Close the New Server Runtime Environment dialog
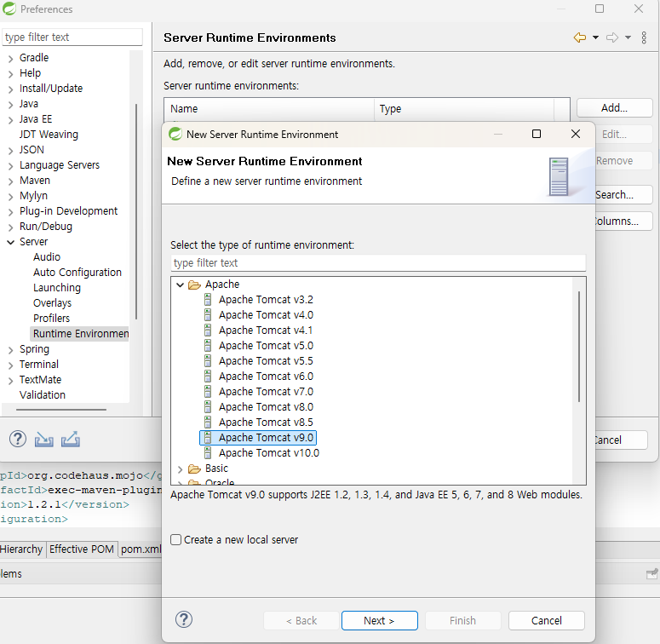 [x=576, y=134]
